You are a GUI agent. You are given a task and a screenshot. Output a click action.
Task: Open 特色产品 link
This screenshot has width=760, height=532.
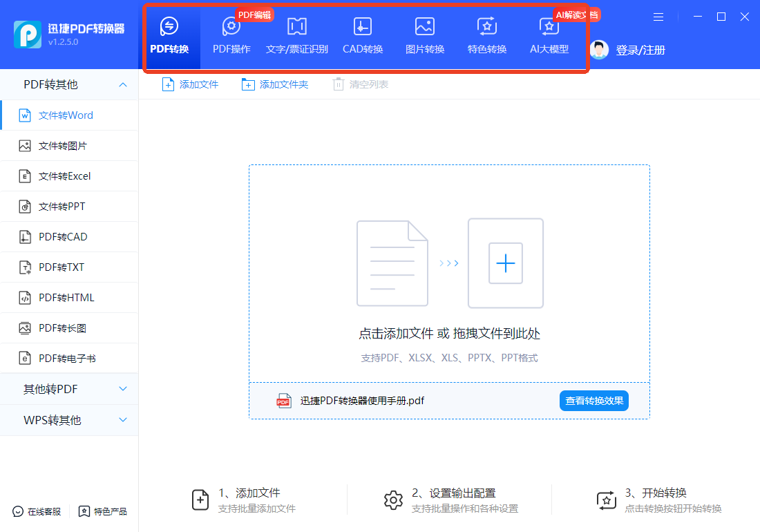[103, 512]
